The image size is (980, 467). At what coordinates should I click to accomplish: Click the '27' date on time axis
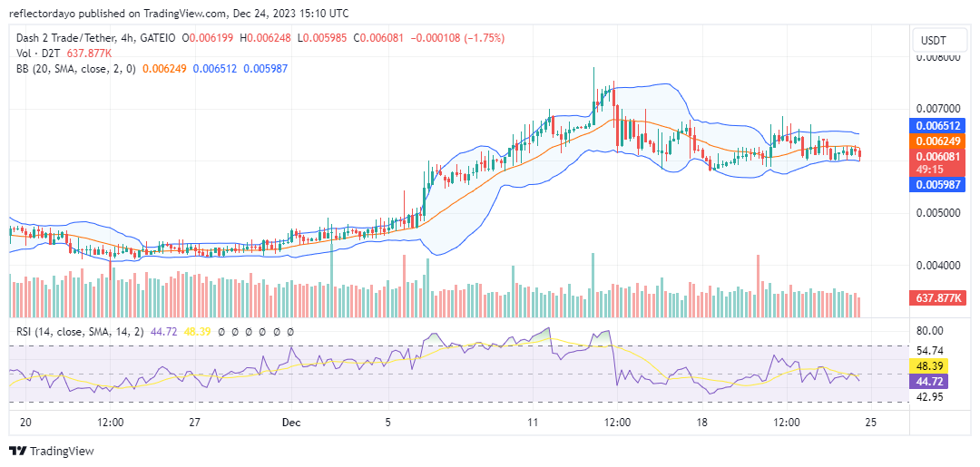click(194, 423)
